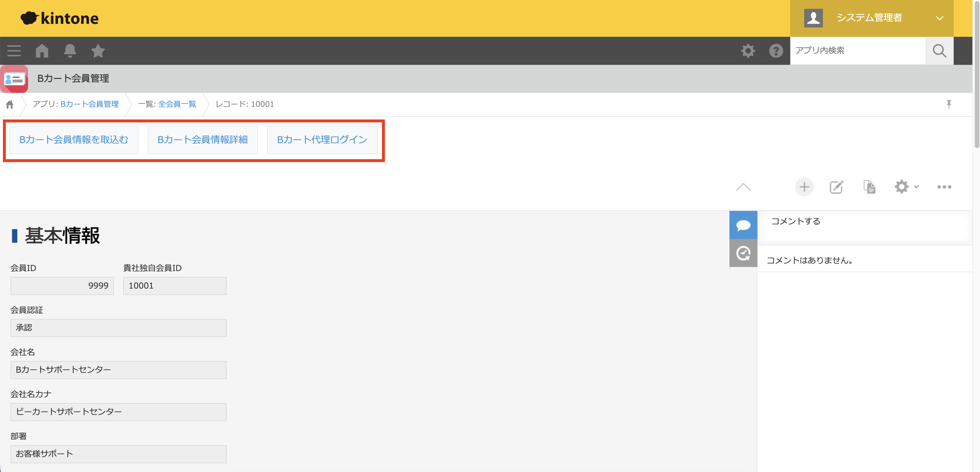Click Bカート会員情報を取込む button
Image resolution: width=980 pixels, height=472 pixels.
[x=74, y=140]
